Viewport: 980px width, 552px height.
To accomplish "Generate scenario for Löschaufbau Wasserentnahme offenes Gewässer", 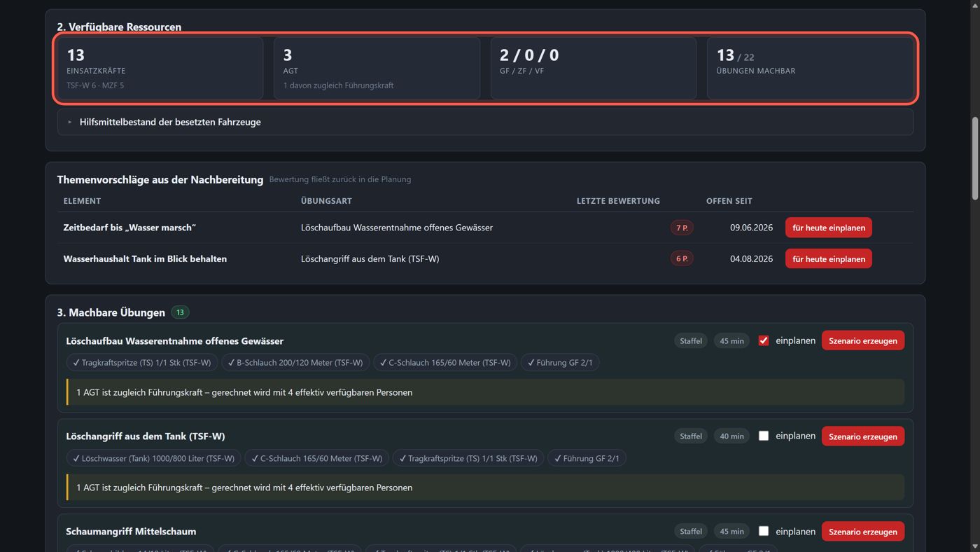I will click(x=862, y=340).
